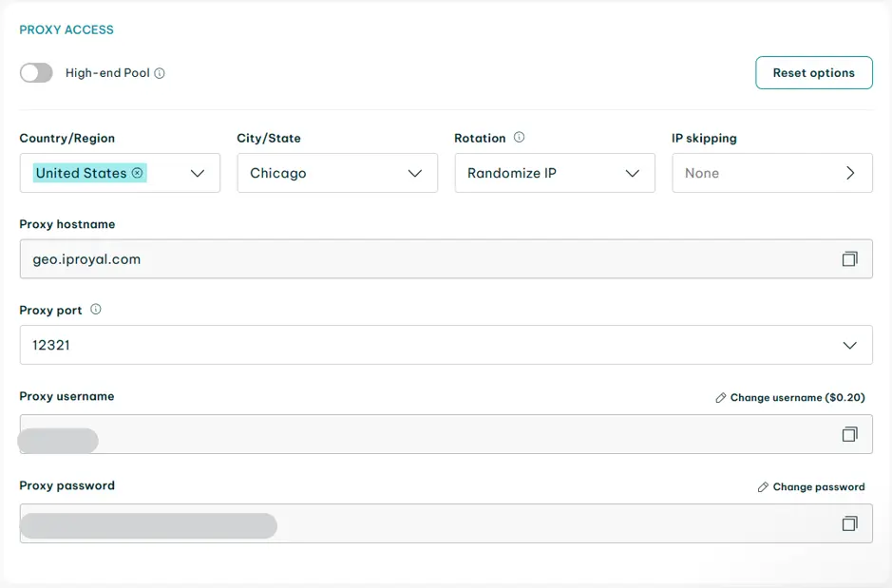Viewport: 892px width, 588px height.
Task: Click inside the Proxy username field
Action: (427, 434)
